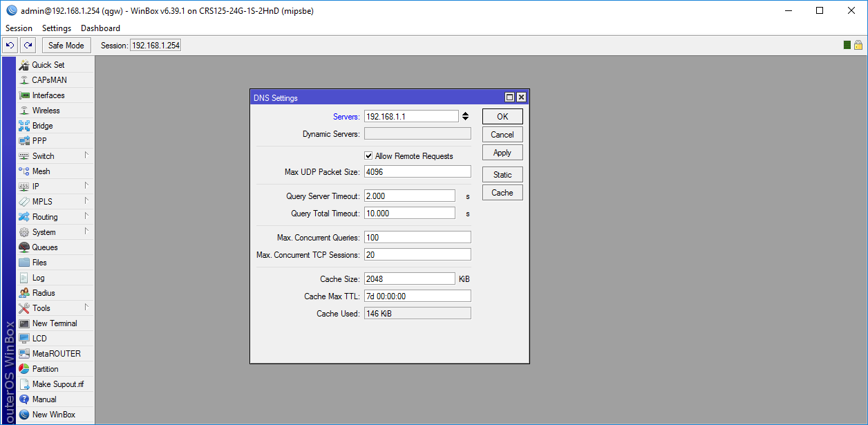Screen dimensions: 868x425
Task: Click the Query Server Timeout field
Action: (410, 196)
